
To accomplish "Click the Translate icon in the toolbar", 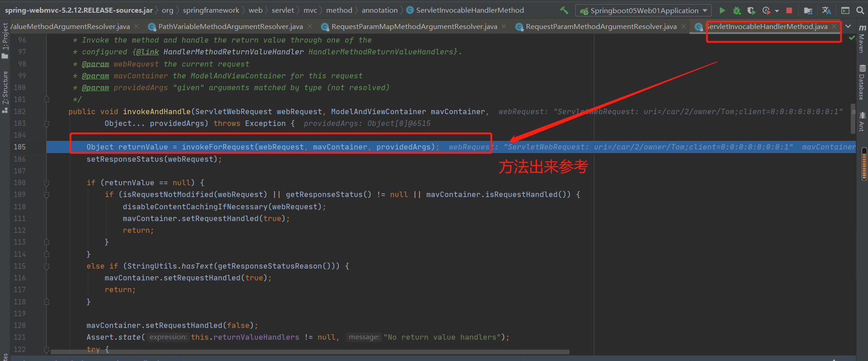I will pos(826,10).
